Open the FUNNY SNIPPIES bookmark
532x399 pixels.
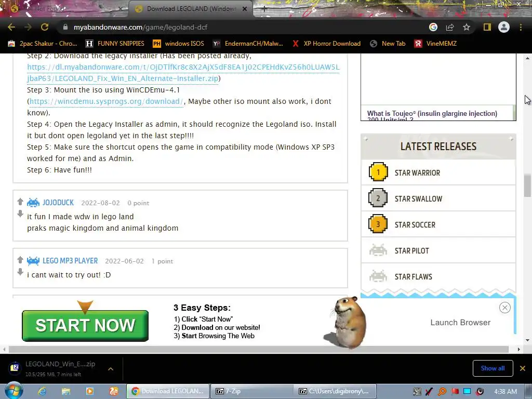[115, 44]
